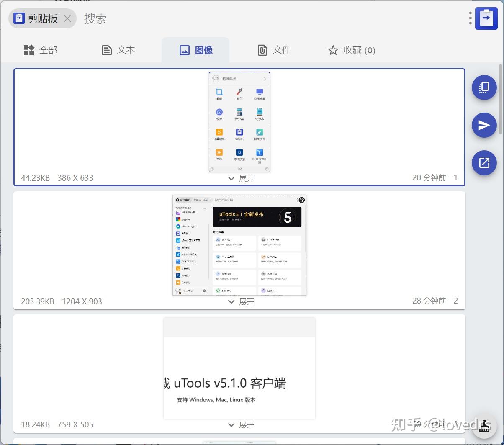Click the star icon on the 收藏 tab
Viewport: 504px width, 445px height.
(333, 50)
